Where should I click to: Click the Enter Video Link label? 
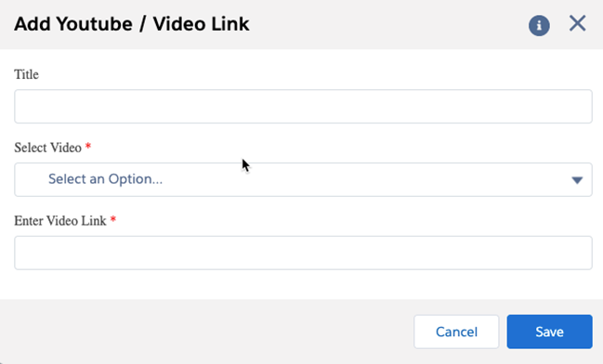60,221
